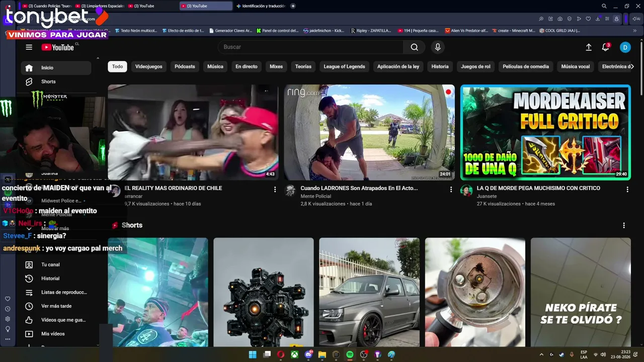Select the Todo filter chip

(117, 66)
